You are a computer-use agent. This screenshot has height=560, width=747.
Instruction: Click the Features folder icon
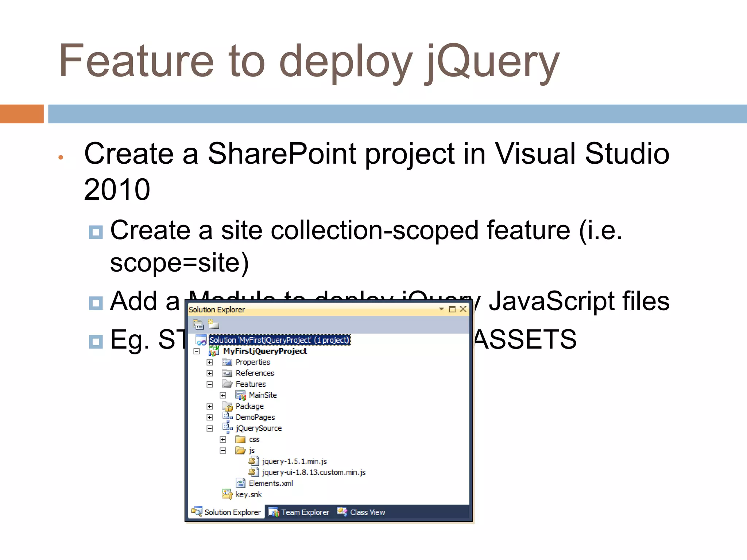pos(227,384)
